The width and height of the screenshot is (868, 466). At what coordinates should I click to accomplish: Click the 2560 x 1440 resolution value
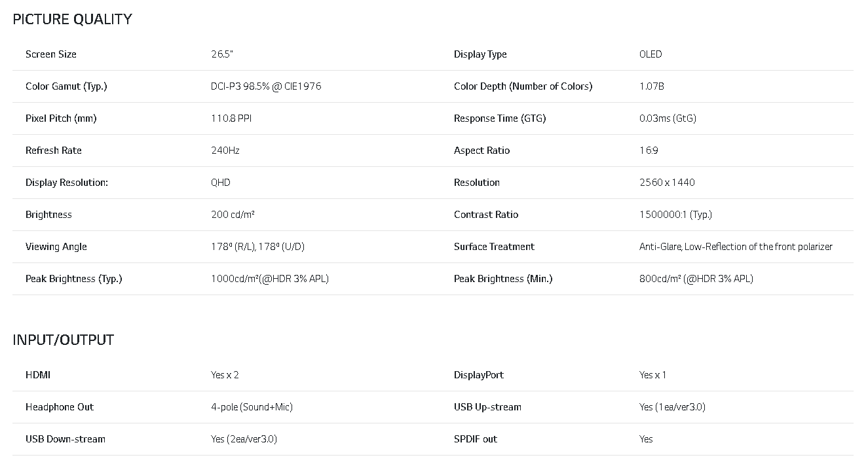pyautogui.click(x=667, y=183)
